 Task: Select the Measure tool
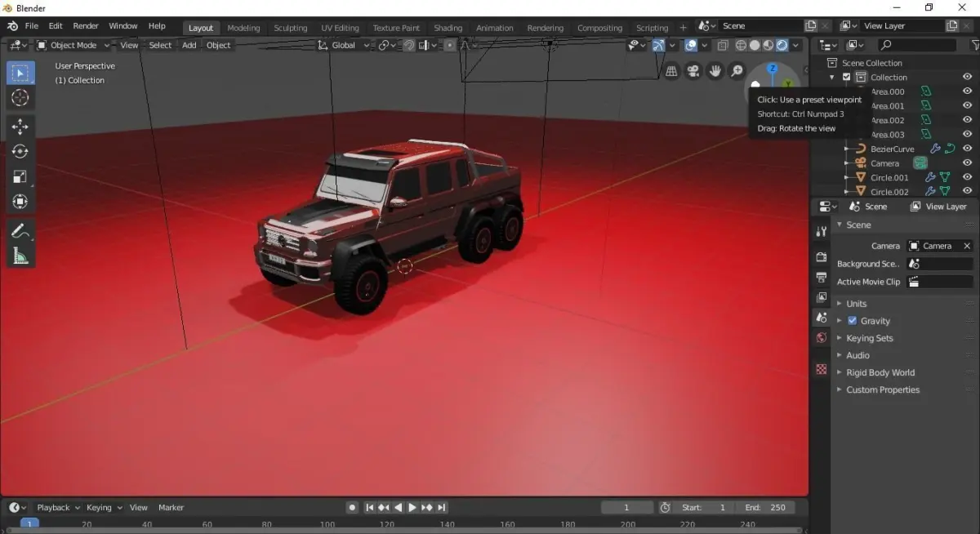20,256
